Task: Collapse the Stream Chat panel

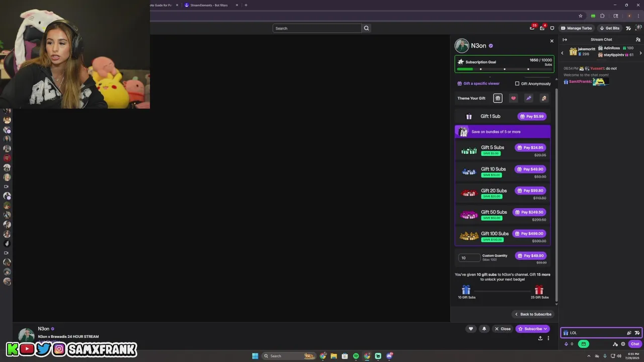Action: tap(565, 40)
